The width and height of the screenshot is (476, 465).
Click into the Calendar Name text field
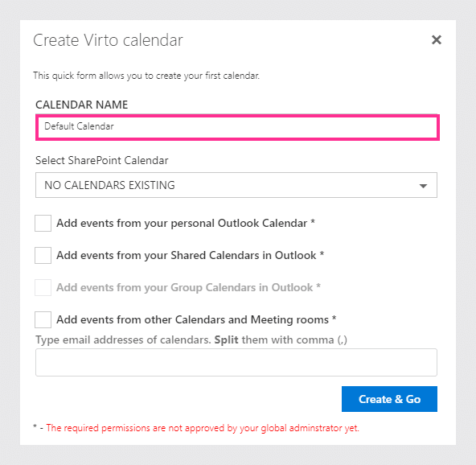(x=237, y=127)
